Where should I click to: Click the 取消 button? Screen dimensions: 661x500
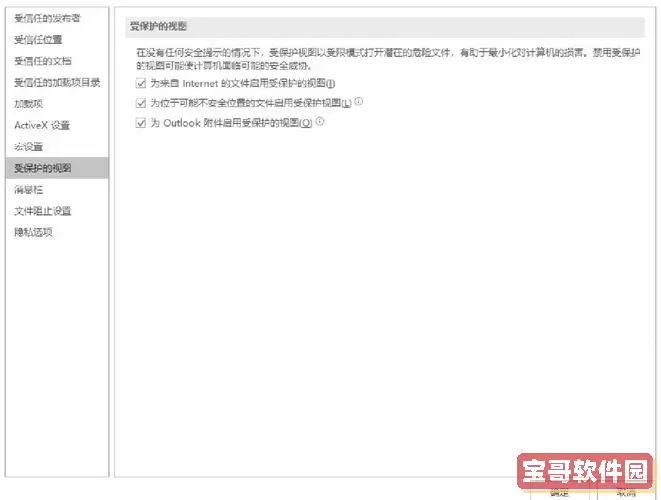coord(626,492)
